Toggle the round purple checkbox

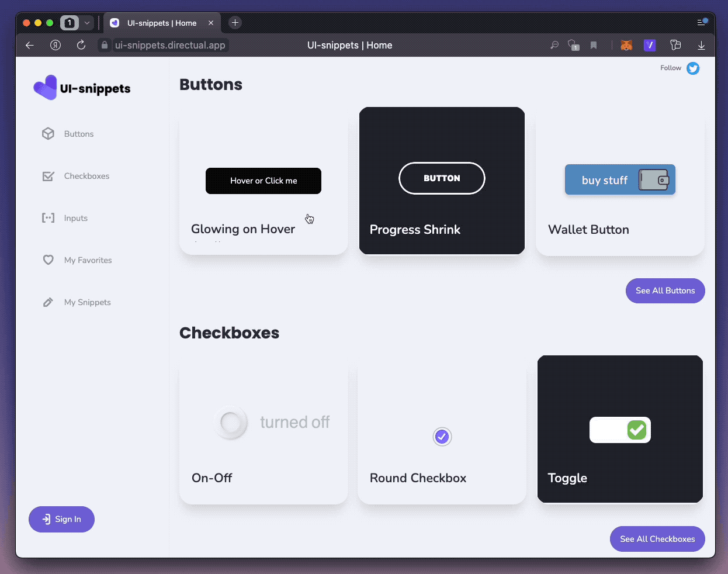pyautogui.click(x=442, y=437)
